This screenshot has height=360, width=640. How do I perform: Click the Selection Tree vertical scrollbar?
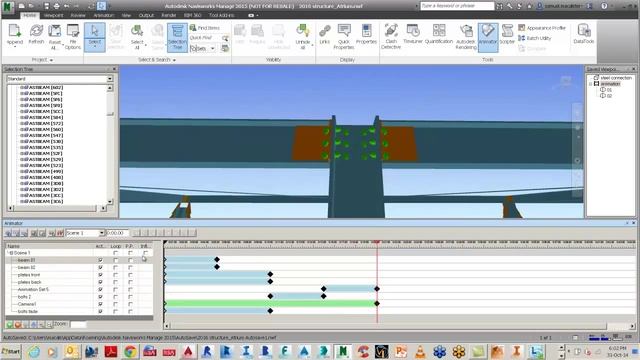tap(110, 144)
